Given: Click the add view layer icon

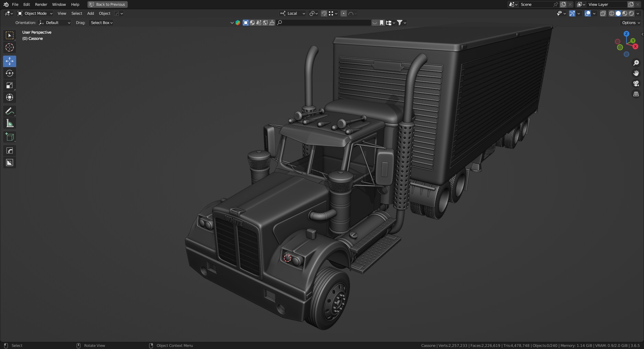Looking at the screenshot, I should pyautogui.click(x=631, y=4).
